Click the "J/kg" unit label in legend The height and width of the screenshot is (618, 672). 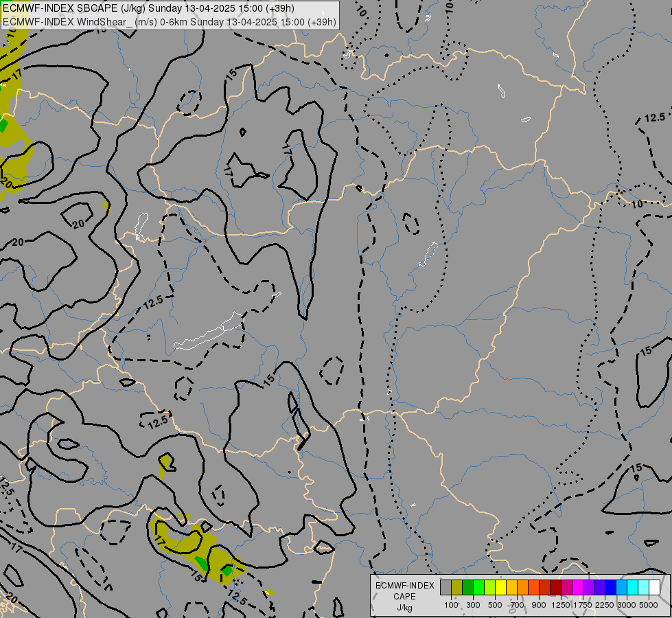[404, 608]
